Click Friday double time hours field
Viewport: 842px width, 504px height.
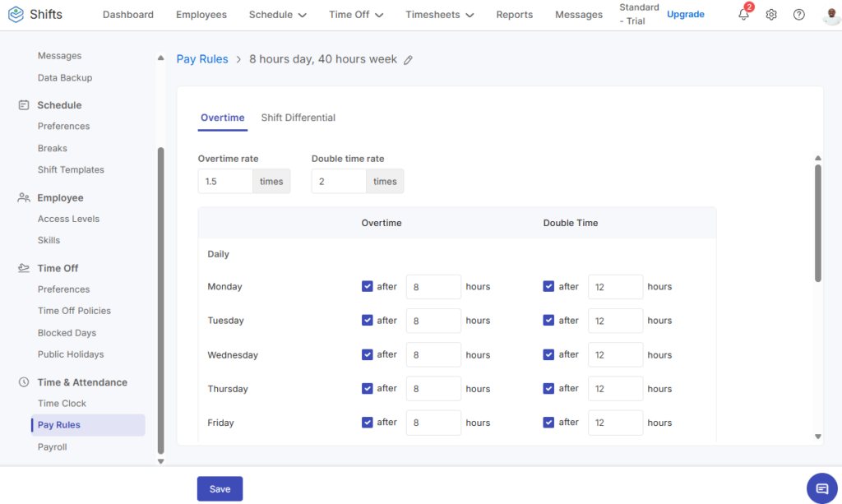(615, 423)
